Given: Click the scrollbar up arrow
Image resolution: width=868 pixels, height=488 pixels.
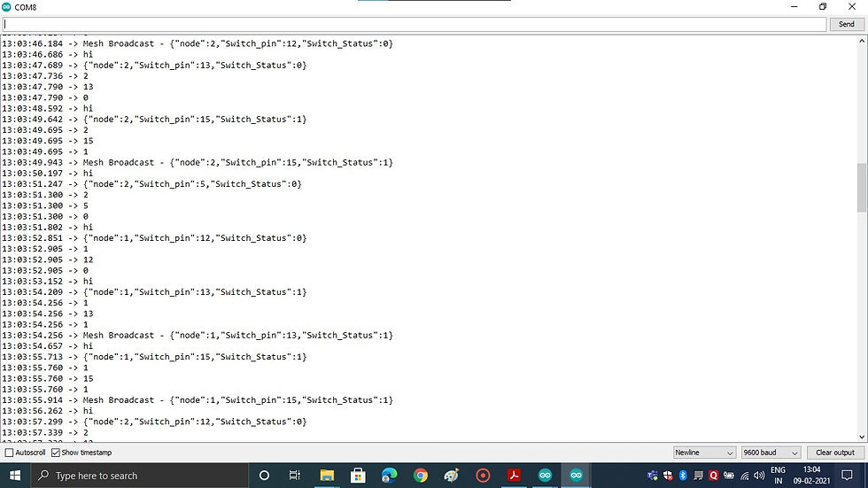Looking at the screenshot, I should click(x=862, y=41).
